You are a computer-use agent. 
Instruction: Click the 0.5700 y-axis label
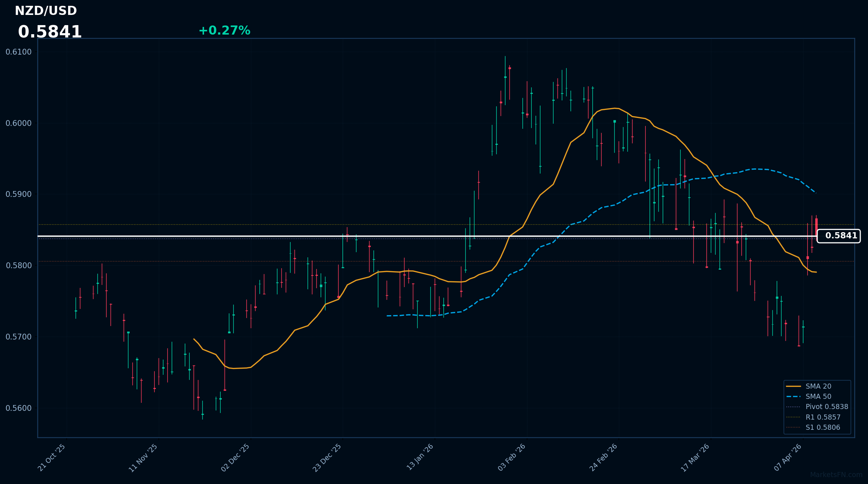pyautogui.click(x=19, y=337)
